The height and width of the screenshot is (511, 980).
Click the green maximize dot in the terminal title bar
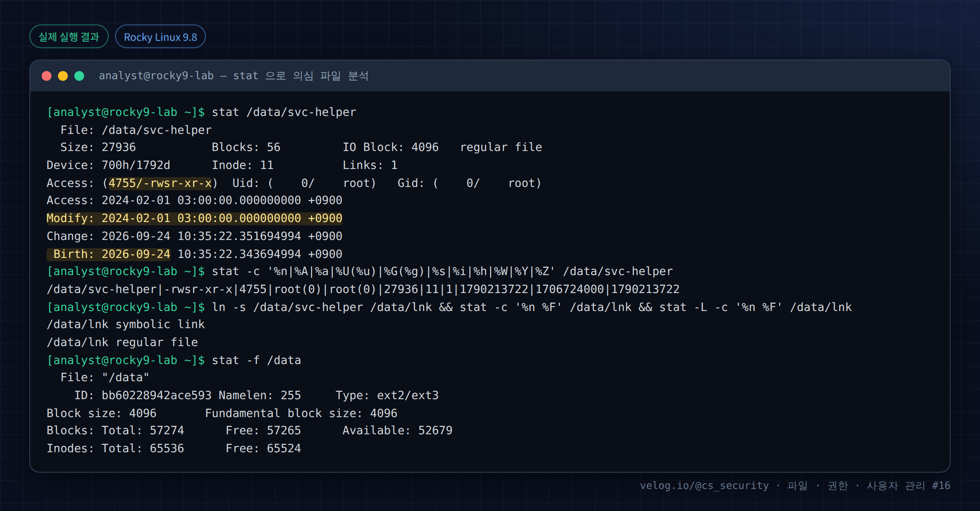(x=79, y=76)
